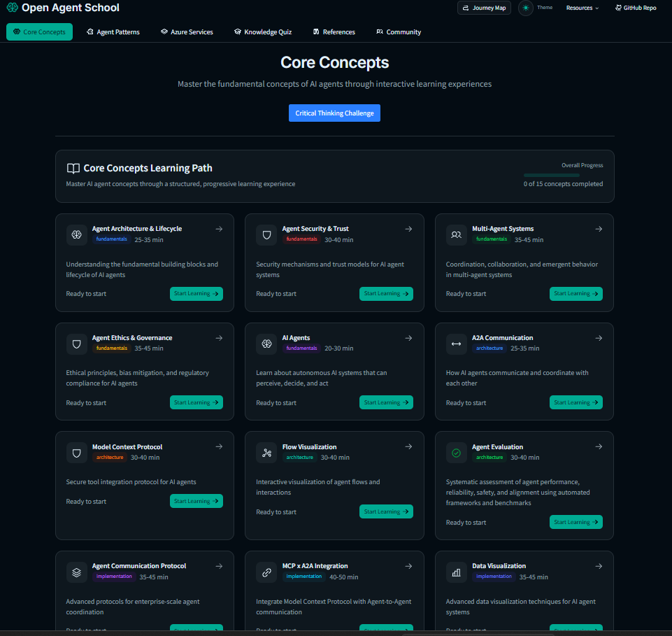Click the AI Agents chip icon
The width and height of the screenshot is (672, 636).
tap(266, 344)
